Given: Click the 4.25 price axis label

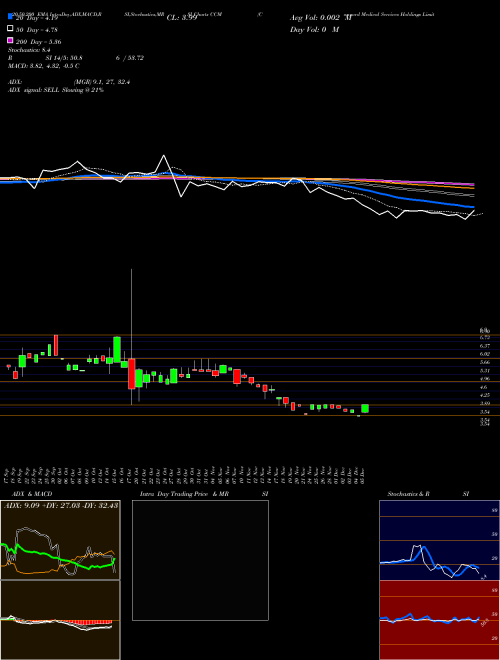Looking at the screenshot, I should [x=484, y=395].
